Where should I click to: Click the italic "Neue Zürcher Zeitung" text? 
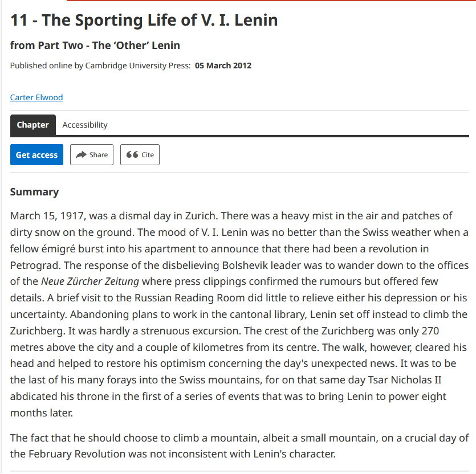pyautogui.click(x=91, y=281)
